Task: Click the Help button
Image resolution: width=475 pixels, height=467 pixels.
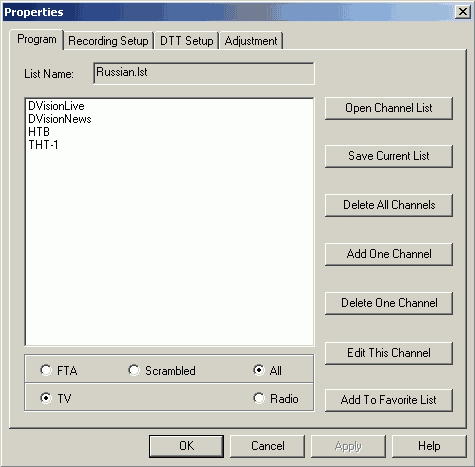Action: [x=429, y=446]
